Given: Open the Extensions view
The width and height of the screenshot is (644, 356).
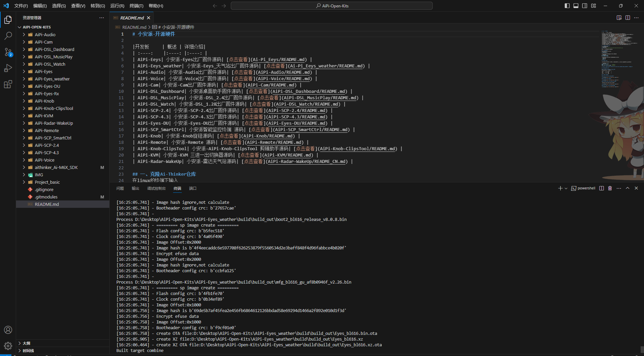Looking at the screenshot, I should (8, 84).
